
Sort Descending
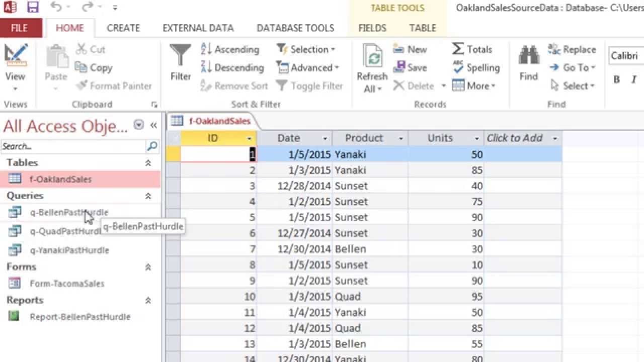(x=232, y=67)
